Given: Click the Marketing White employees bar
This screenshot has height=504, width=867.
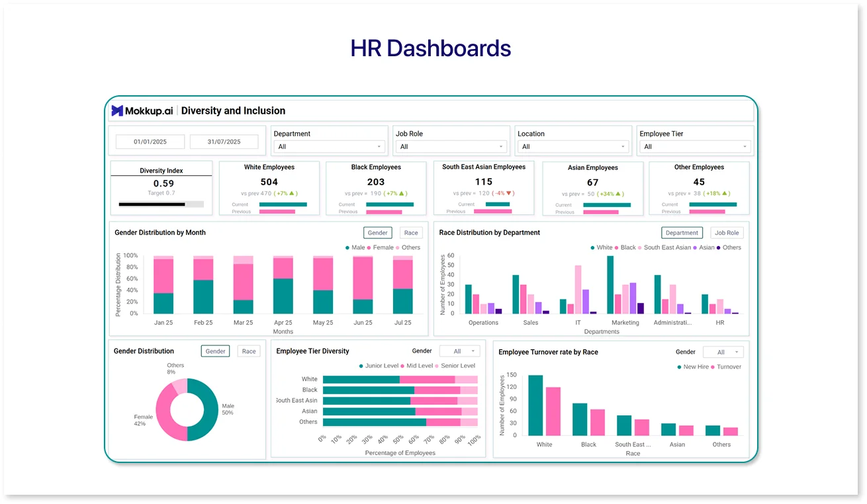Looking at the screenshot, I should click(x=610, y=284).
